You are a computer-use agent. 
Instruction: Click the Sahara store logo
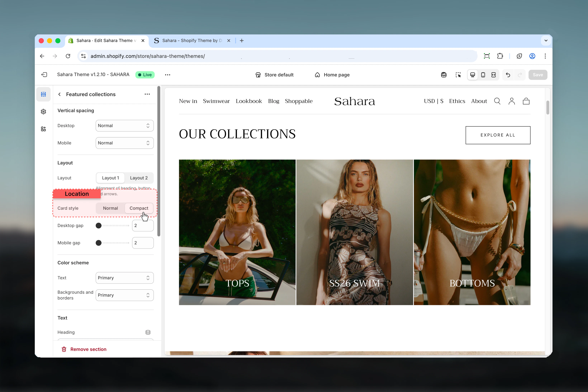click(355, 101)
